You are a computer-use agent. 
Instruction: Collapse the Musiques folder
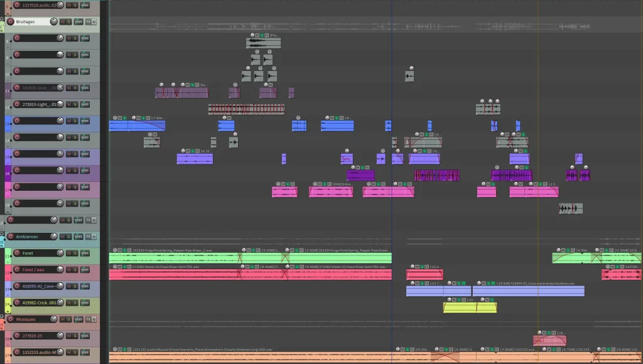(3, 316)
